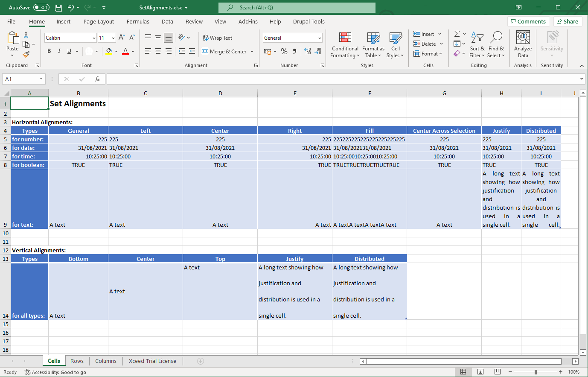Toggle AutoSave switch

[x=41, y=8]
